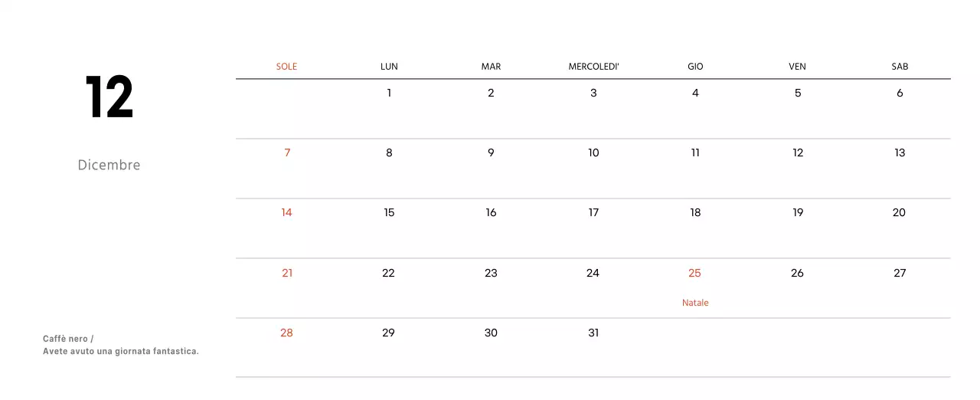980x400 pixels.
Task: Click the SOLE column header
Action: point(286,67)
